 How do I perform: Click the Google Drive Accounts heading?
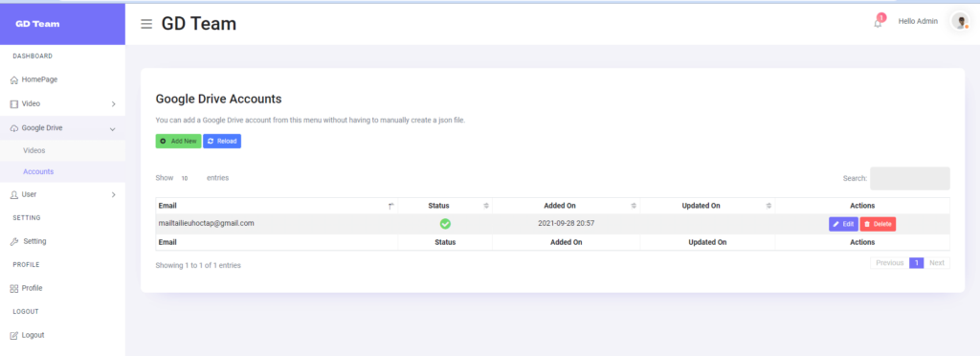click(218, 99)
